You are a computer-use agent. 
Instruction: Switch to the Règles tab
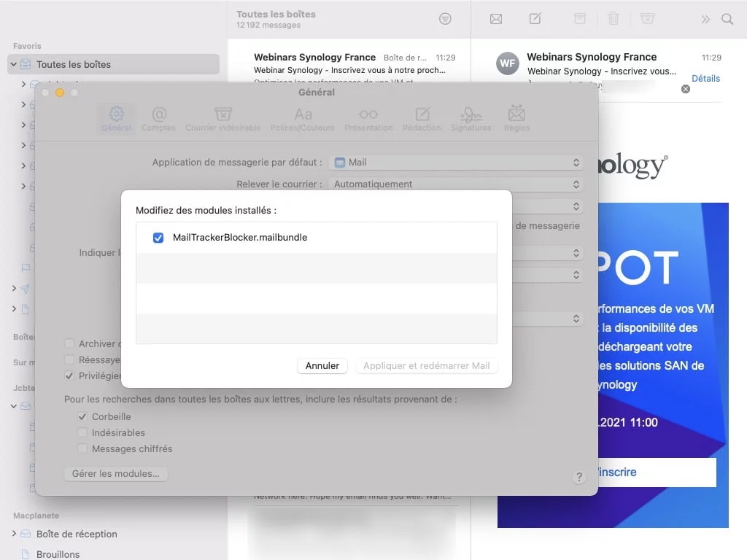(517, 119)
